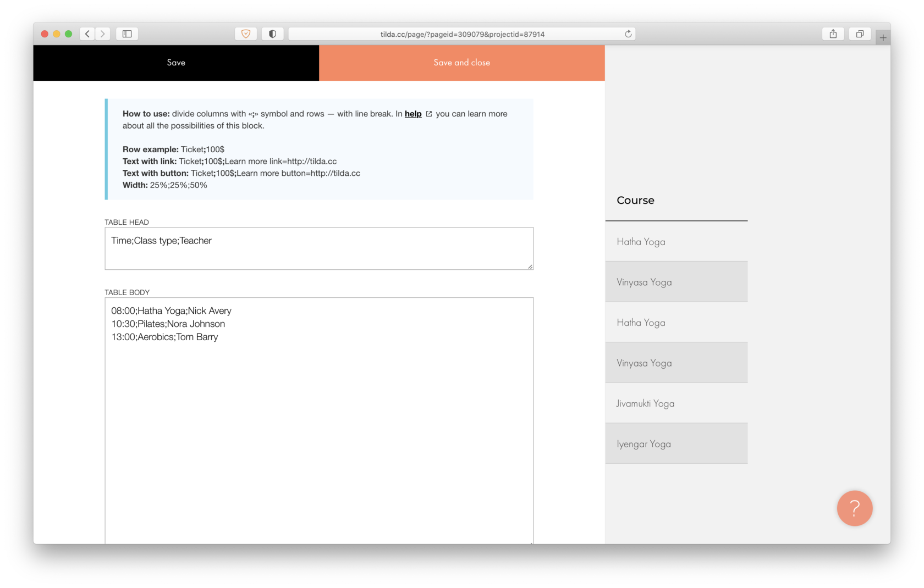Click the address bar showing the tilda.cc URL
The height and width of the screenshot is (588, 924).
point(462,34)
